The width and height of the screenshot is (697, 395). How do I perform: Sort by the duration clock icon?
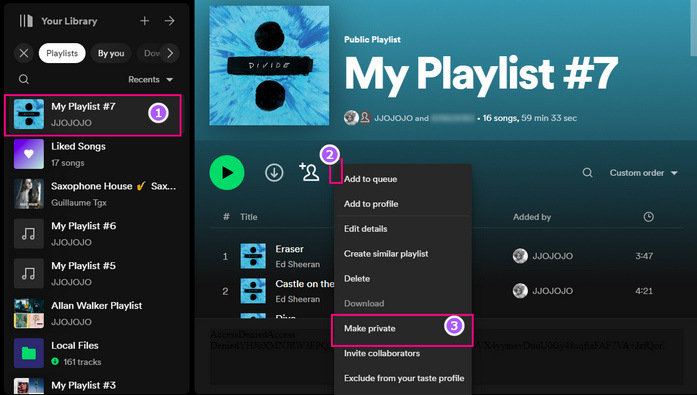coord(649,217)
